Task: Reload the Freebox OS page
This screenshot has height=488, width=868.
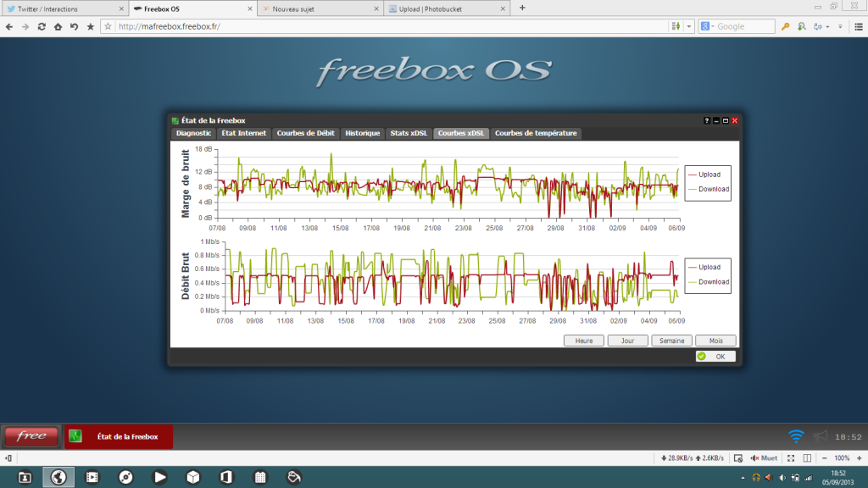Action: click(x=42, y=26)
